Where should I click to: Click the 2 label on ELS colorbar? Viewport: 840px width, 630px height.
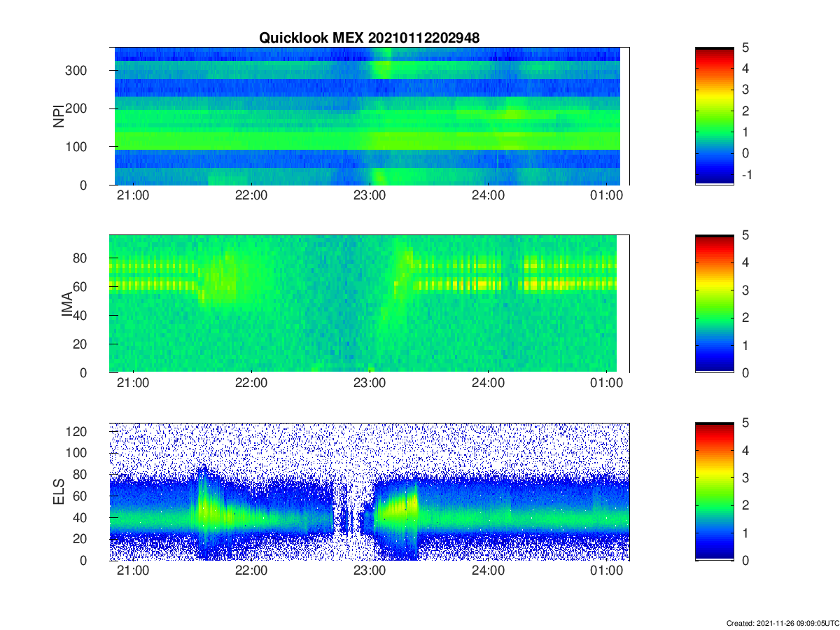click(x=745, y=505)
